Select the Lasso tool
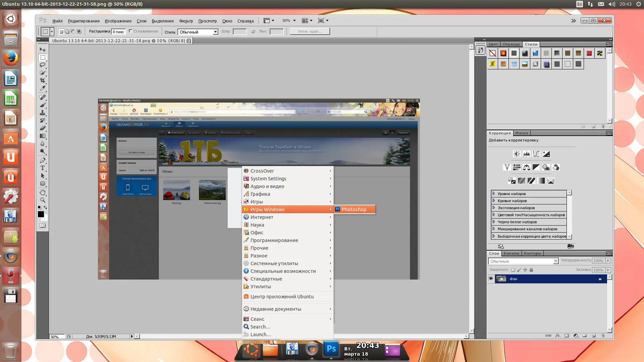This screenshot has width=644, height=362. (43, 65)
